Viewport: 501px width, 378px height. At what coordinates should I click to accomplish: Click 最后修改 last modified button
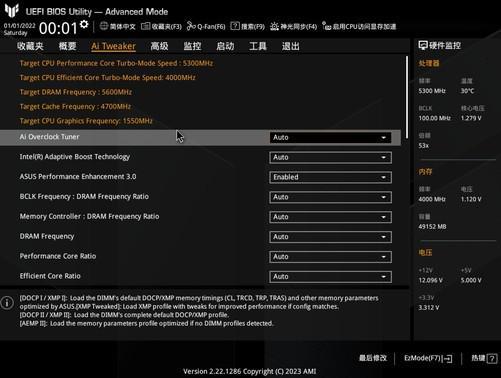pos(373,358)
